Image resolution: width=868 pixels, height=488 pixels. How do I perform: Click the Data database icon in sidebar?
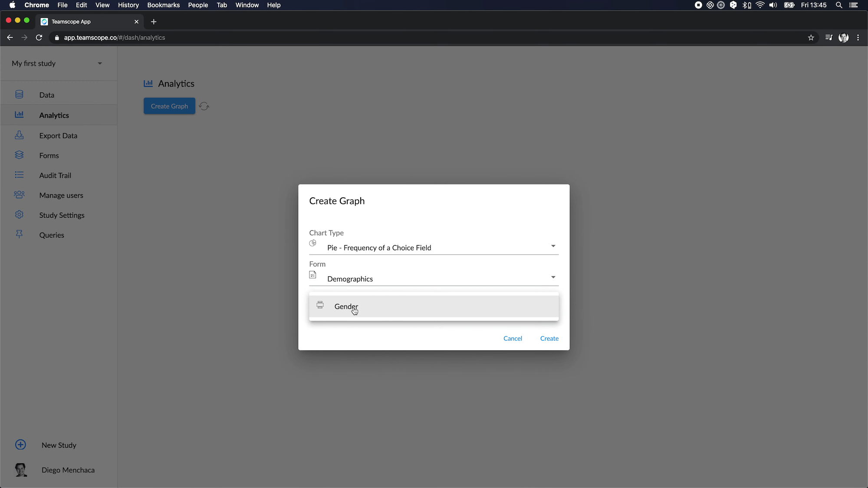[19, 95]
